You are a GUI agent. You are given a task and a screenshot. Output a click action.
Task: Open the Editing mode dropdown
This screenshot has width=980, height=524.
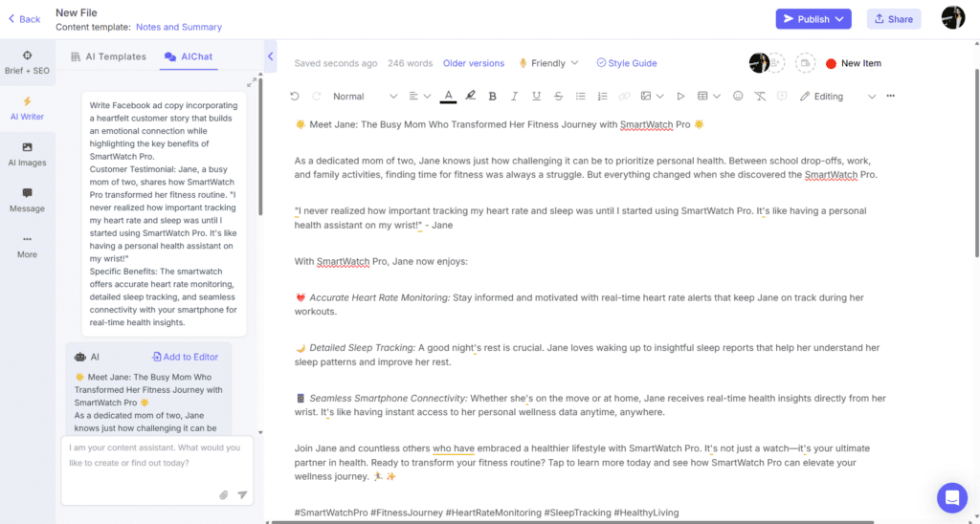(837, 97)
